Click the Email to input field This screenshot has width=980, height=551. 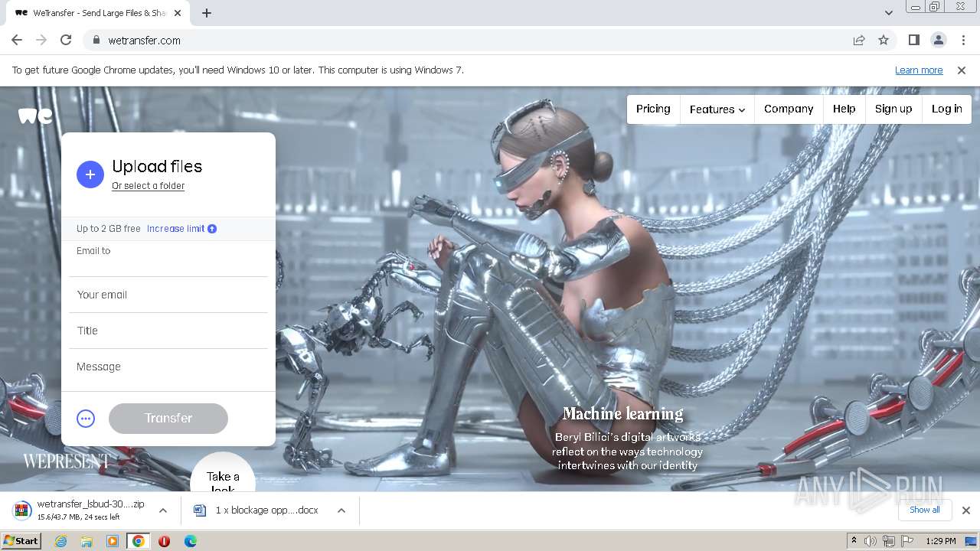point(168,259)
